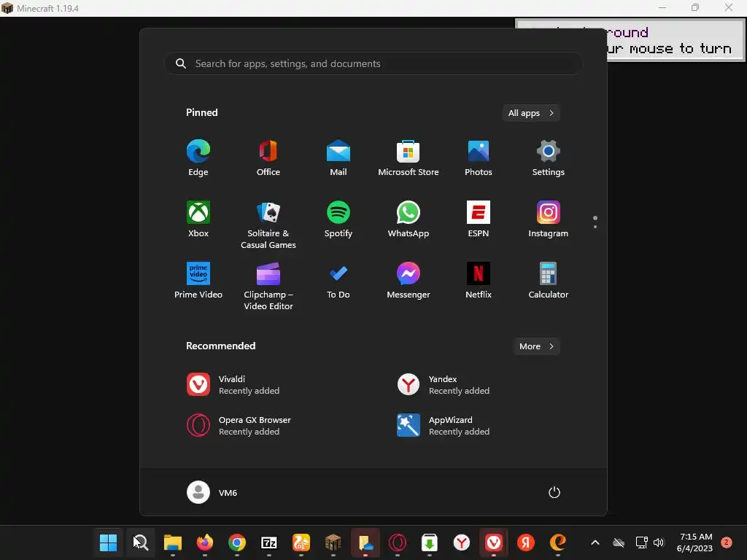Click the Start menu search box
The height and width of the screenshot is (560, 747).
[x=373, y=63]
